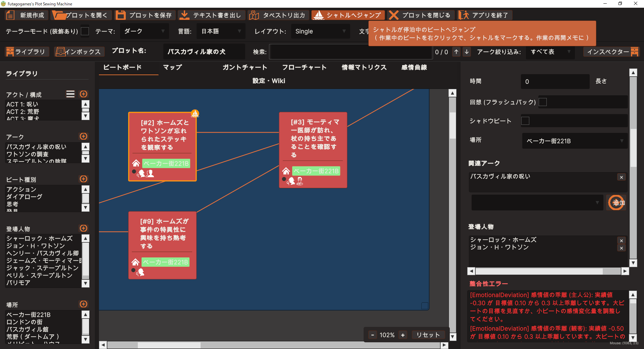Select beat card #2 ホームズとワトソン
This screenshot has width=644, height=349.
click(162, 147)
